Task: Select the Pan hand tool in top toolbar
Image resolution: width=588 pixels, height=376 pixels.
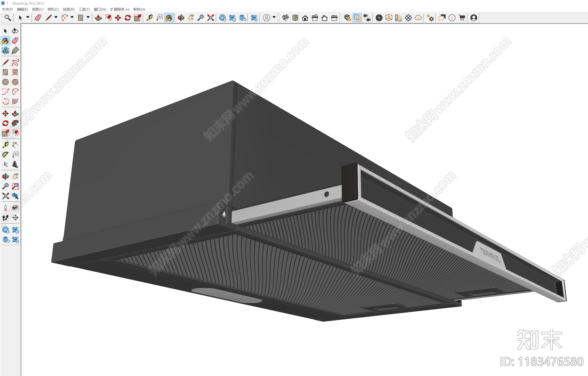Action: [191, 18]
